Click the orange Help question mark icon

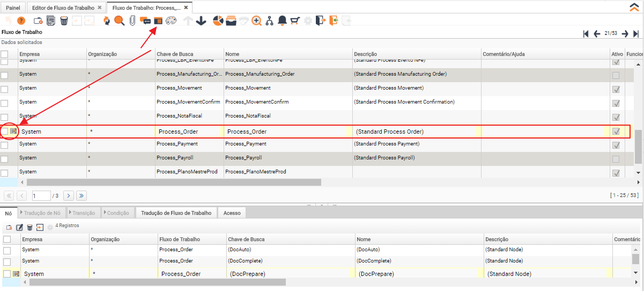21,21
